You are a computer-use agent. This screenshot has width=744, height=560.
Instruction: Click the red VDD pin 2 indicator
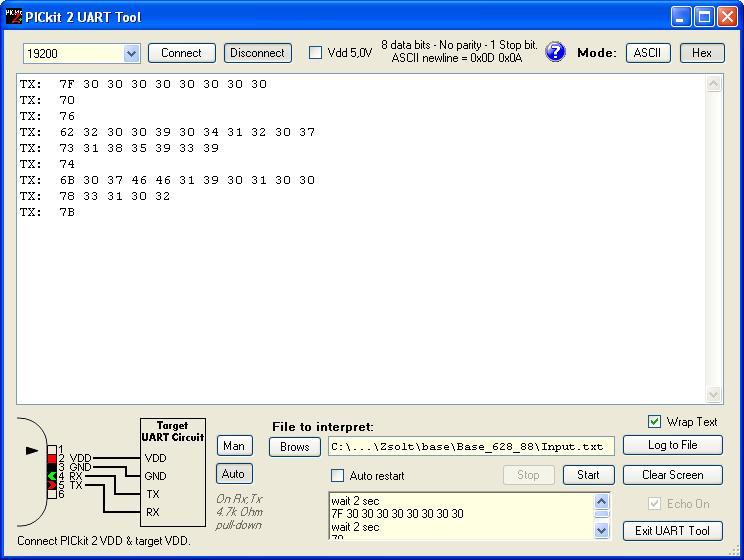pyautogui.click(x=52, y=458)
